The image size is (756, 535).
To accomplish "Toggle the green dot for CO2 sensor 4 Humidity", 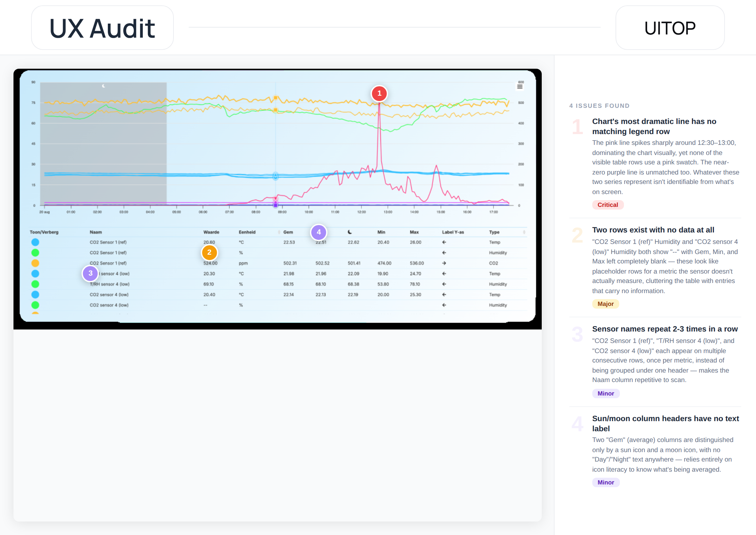I will click(x=35, y=305).
